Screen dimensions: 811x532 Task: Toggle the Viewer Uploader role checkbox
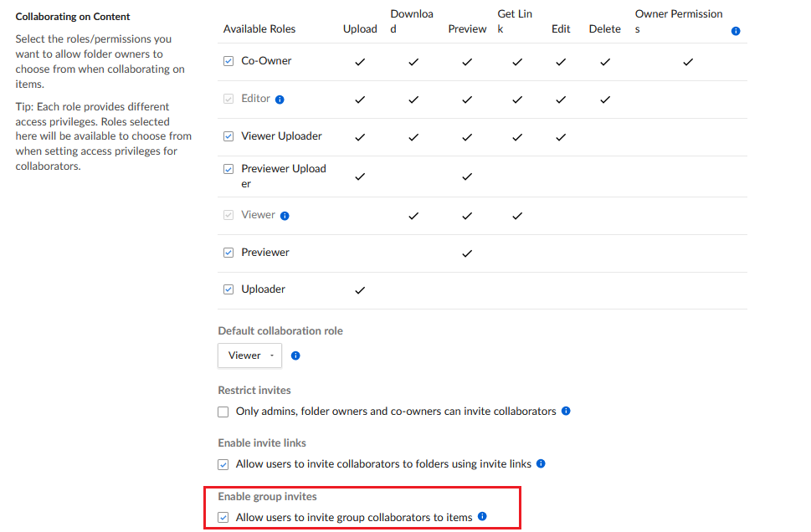click(228, 136)
